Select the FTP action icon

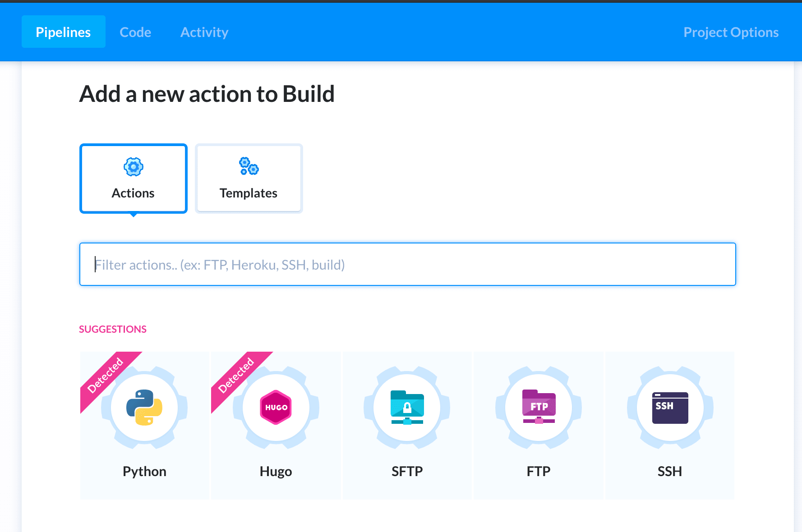click(x=539, y=407)
